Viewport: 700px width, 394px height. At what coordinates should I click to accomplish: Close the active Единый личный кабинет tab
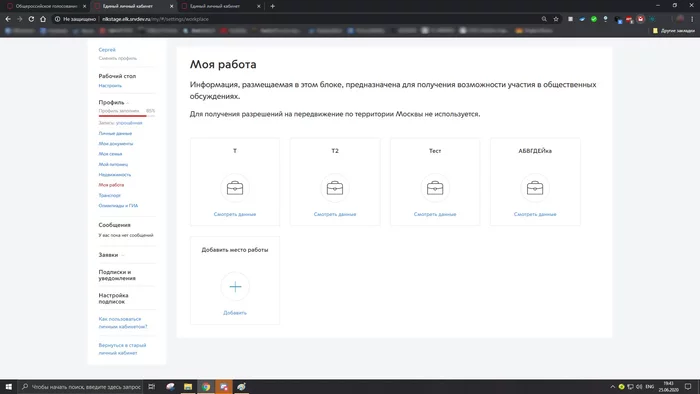click(x=171, y=6)
